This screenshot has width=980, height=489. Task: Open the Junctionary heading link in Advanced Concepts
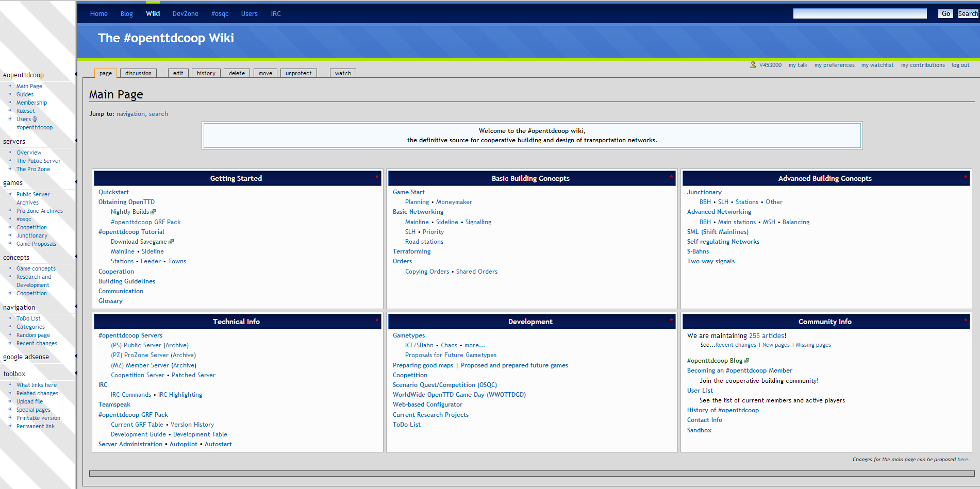(x=704, y=192)
